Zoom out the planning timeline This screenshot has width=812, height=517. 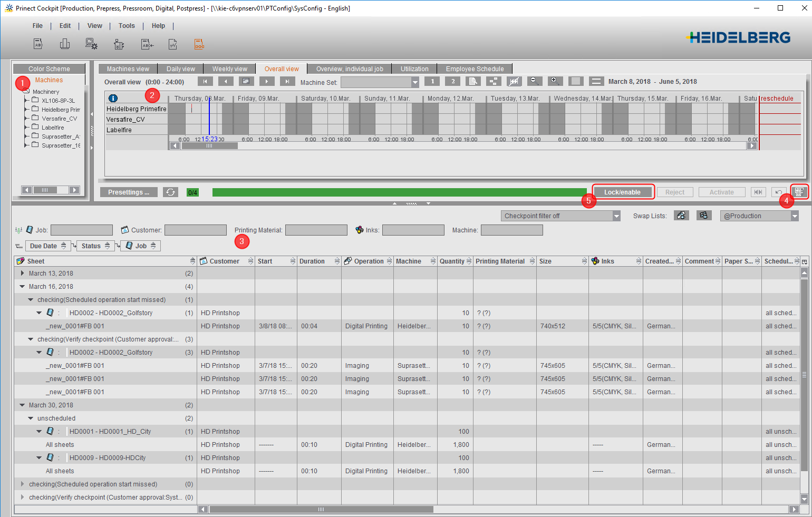click(535, 81)
